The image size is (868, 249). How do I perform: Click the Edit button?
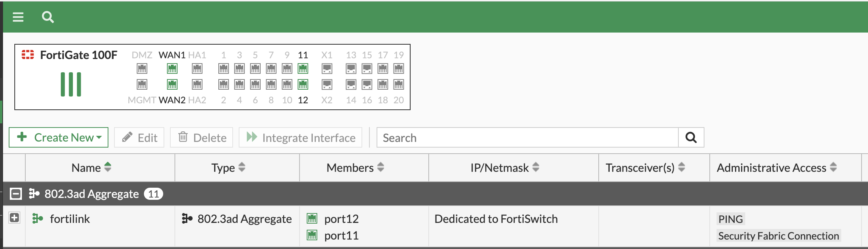click(x=139, y=137)
